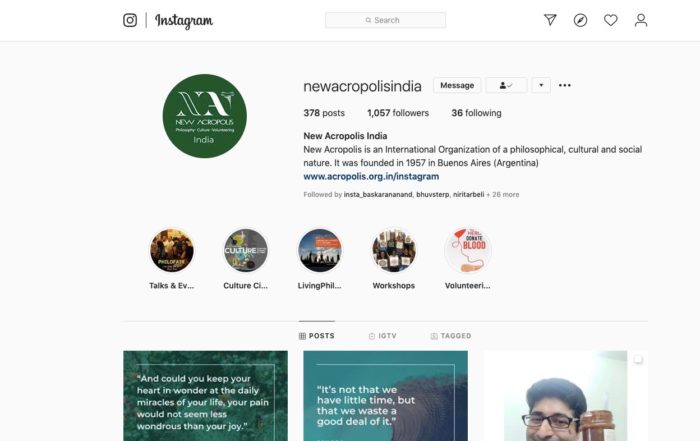Select the Posts tab
This screenshot has height=441, width=700.
pos(317,336)
